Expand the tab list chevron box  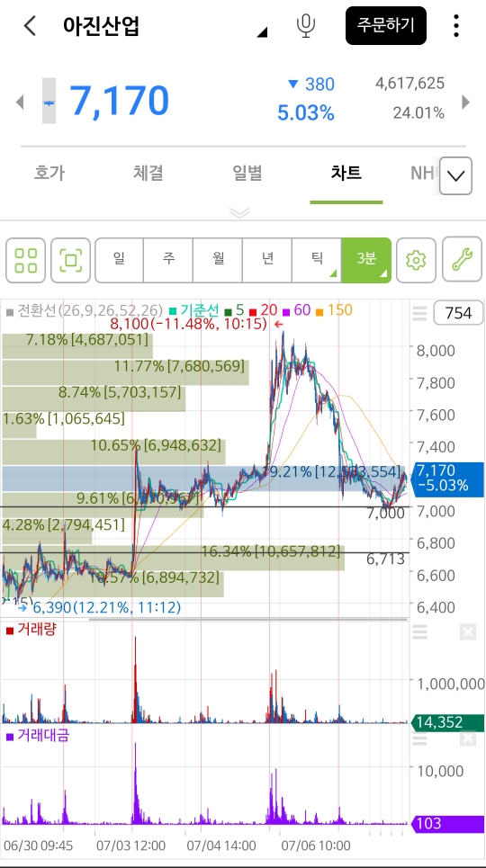455,176
